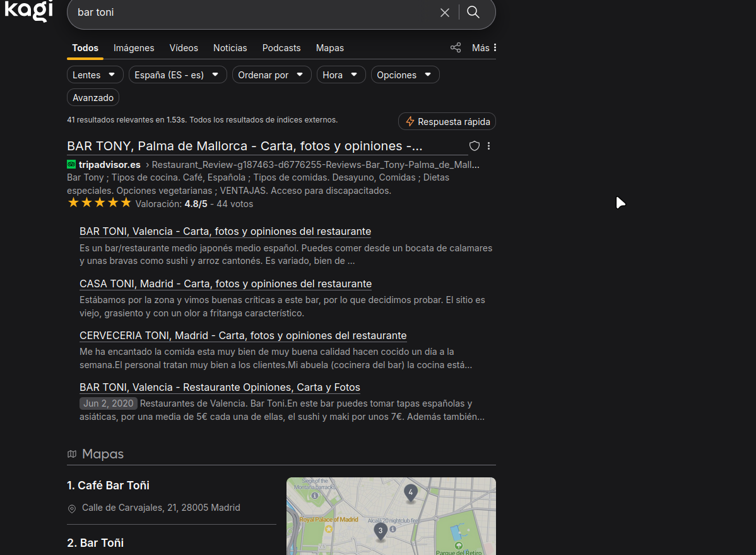Click the tripadvisor.es domain link
The image size is (756, 555).
click(109, 165)
